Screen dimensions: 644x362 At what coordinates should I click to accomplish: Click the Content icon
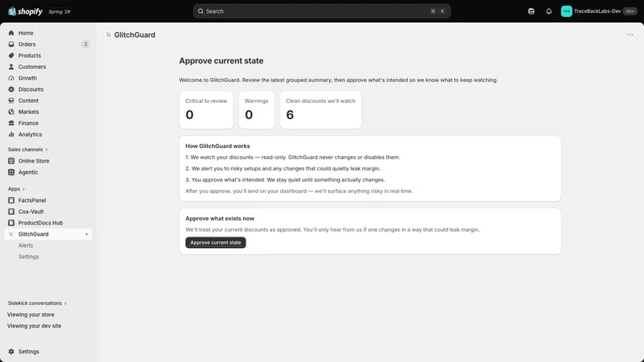pos(11,101)
